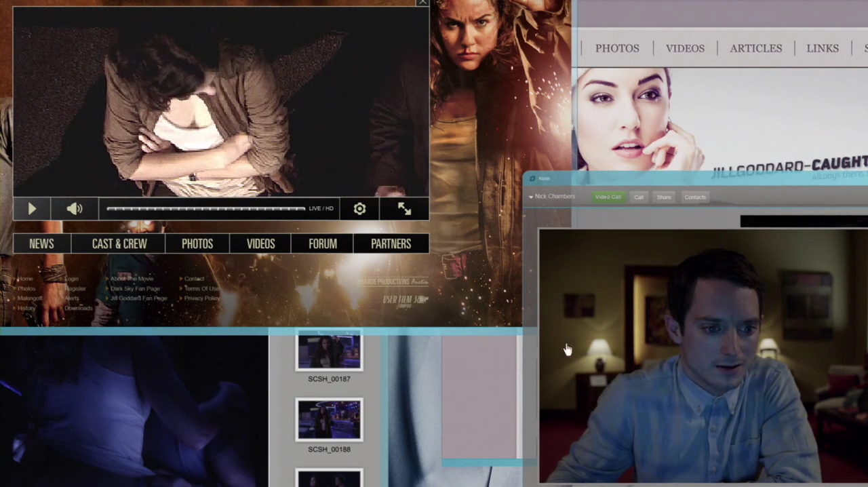The height and width of the screenshot is (487, 868).
Task: Click the video progress bar
Action: pyautogui.click(x=205, y=209)
